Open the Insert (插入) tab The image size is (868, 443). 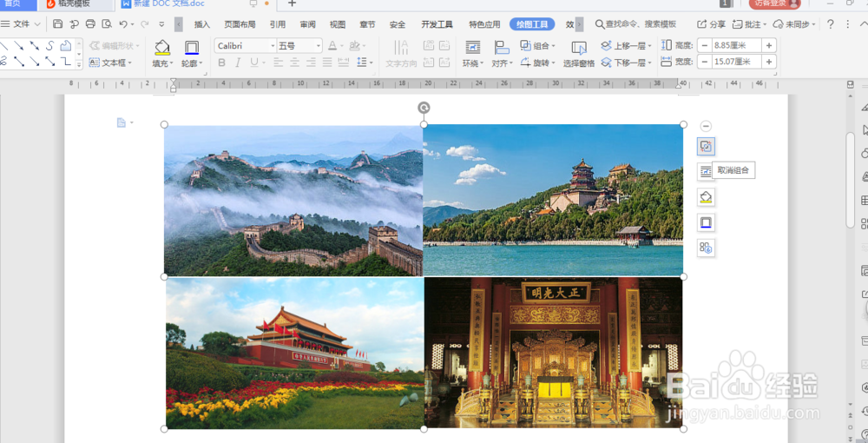[x=202, y=24]
